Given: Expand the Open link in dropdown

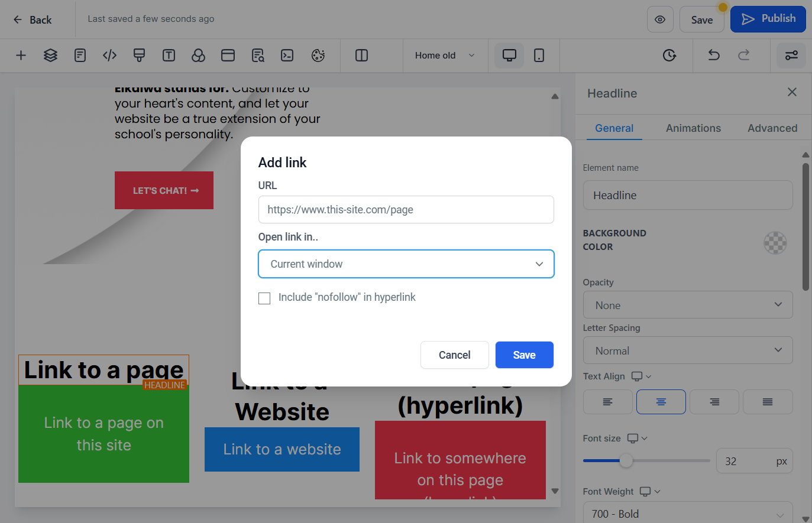Looking at the screenshot, I should click(x=406, y=264).
